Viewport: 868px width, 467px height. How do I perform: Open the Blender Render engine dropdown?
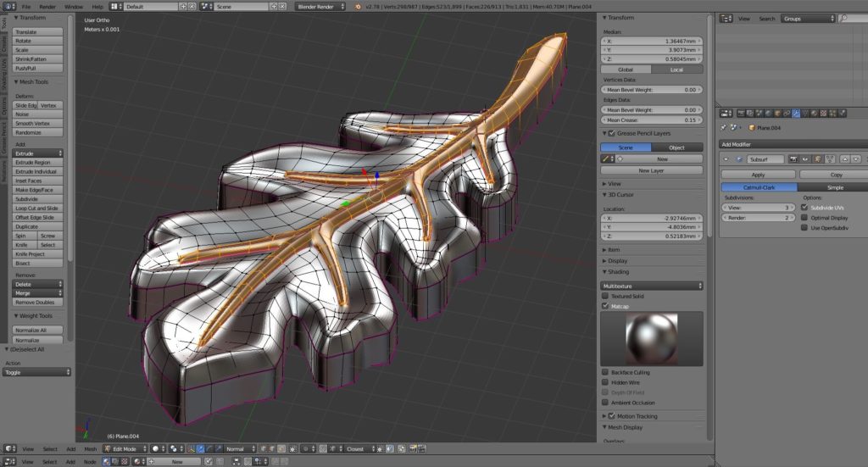pos(320,6)
